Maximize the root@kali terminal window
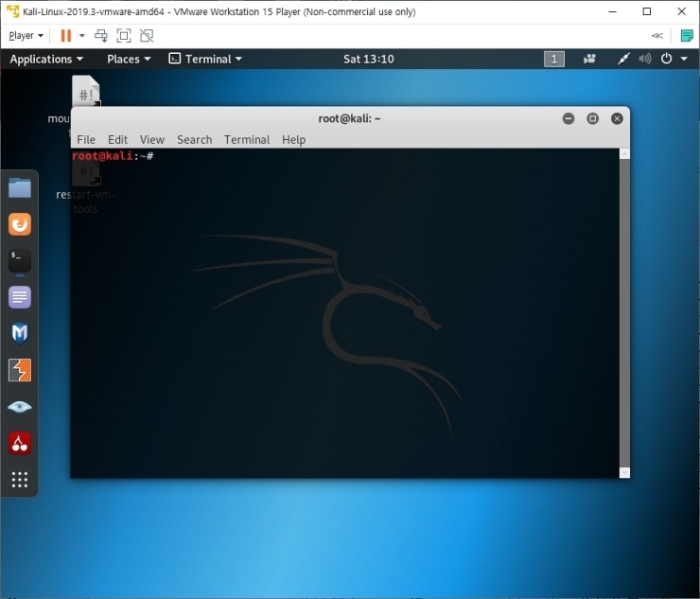This screenshot has height=599, width=700. coord(592,118)
